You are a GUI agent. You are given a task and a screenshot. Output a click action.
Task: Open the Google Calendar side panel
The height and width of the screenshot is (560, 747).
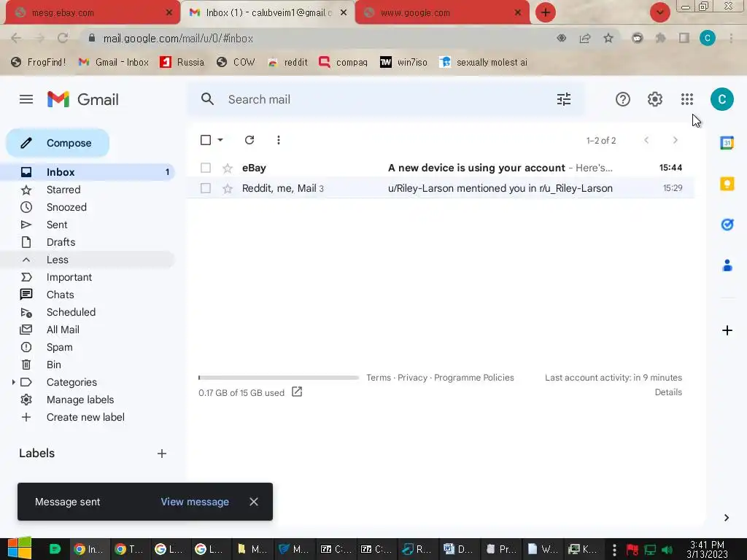tap(727, 143)
